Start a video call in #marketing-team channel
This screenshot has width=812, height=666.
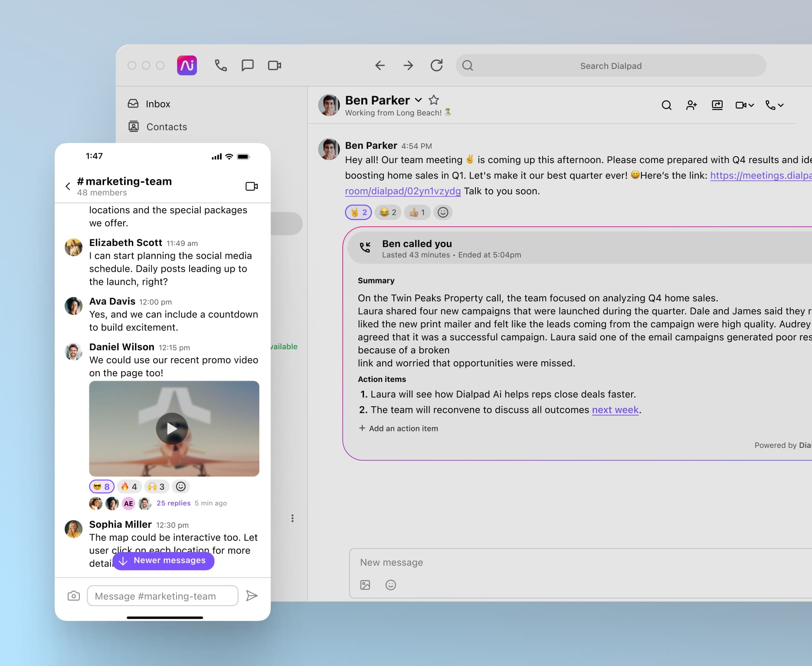click(252, 186)
